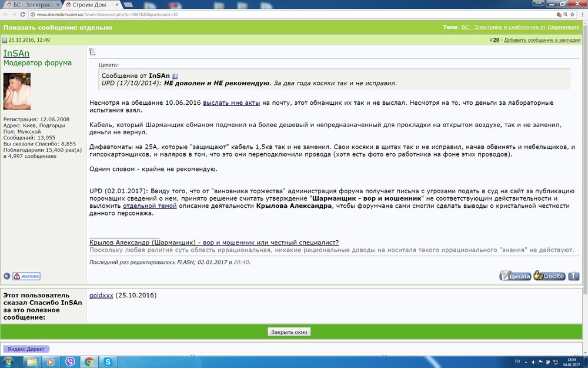This screenshot has width=588, height=368.
Task: Click the 'Закрыть окно' button
Action: coord(289,332)
